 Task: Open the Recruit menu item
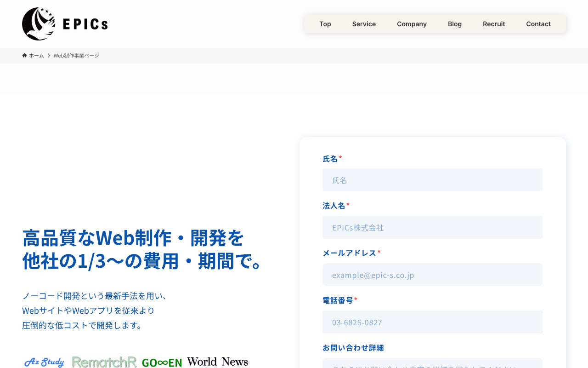tap(494, 24)
